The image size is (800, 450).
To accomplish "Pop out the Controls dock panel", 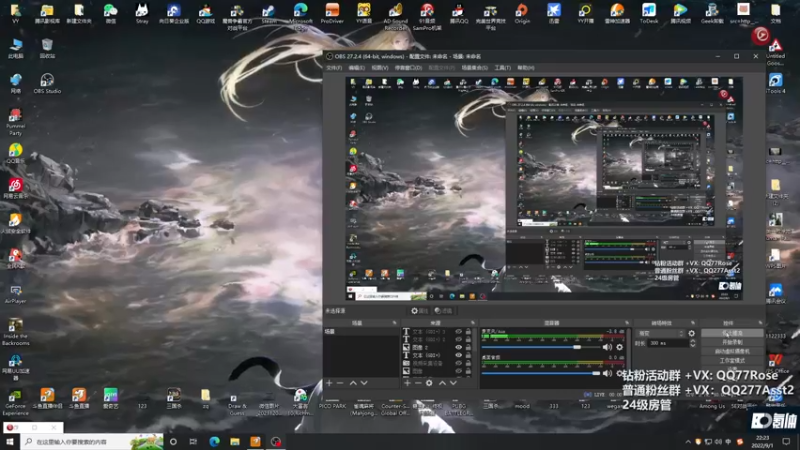I will click(x=760, y=323).
